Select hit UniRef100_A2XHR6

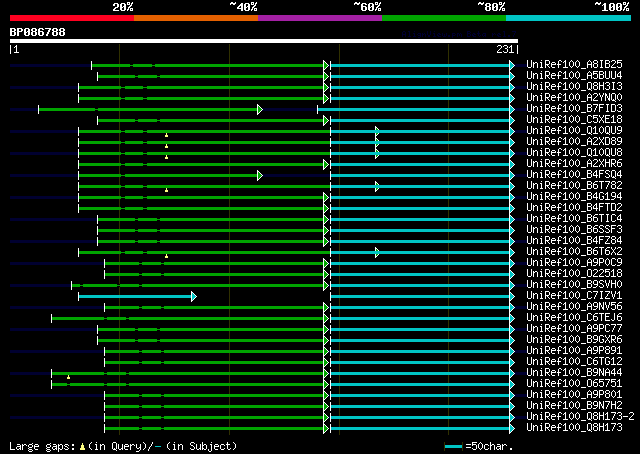574,164
